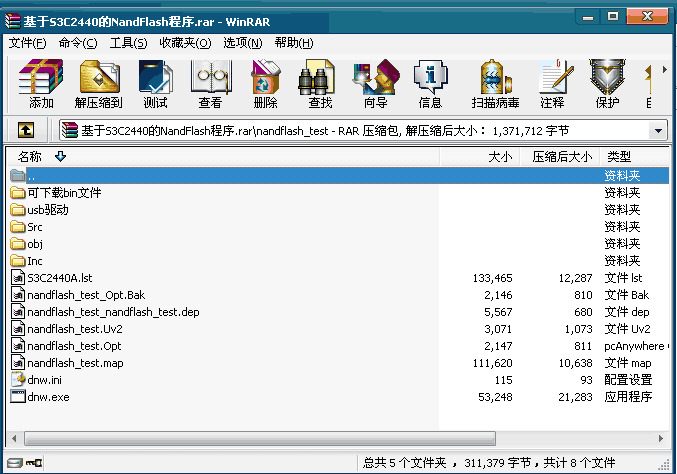Click the 扫描病毒 (Virus scan) icon

496,84
